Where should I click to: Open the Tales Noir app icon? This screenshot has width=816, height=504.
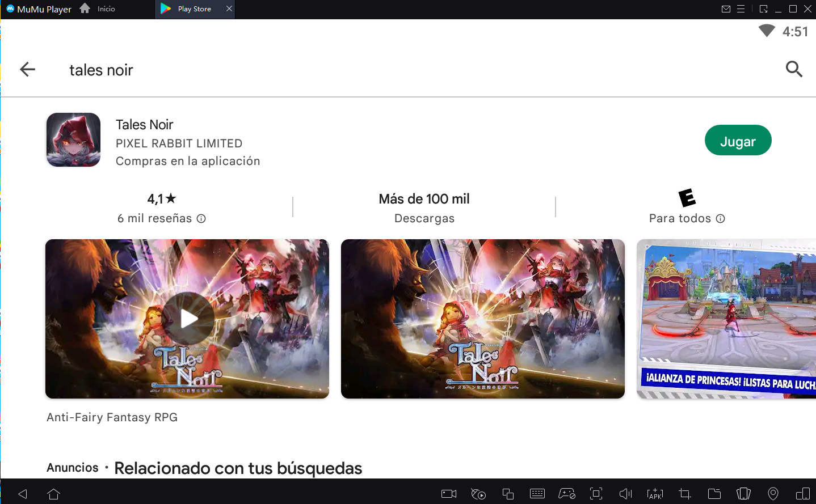[74, 140]
